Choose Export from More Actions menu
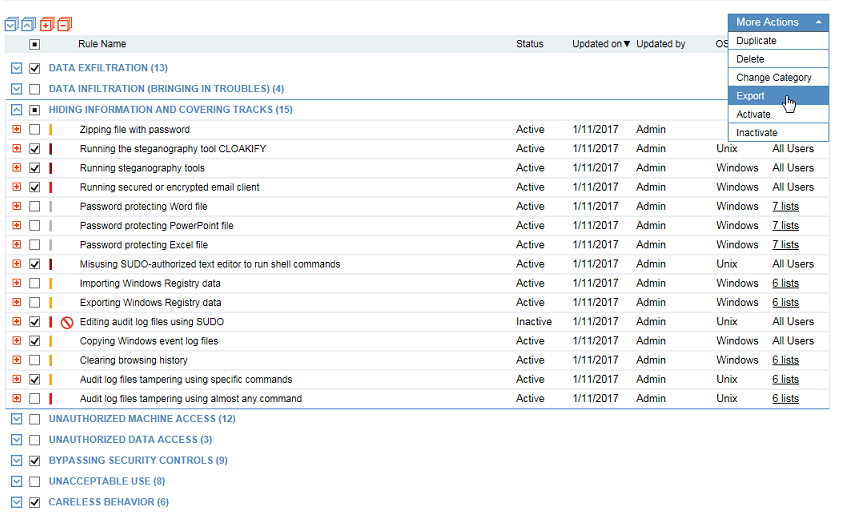The width and height of the screenshot is (850, 515). point(751,96)
